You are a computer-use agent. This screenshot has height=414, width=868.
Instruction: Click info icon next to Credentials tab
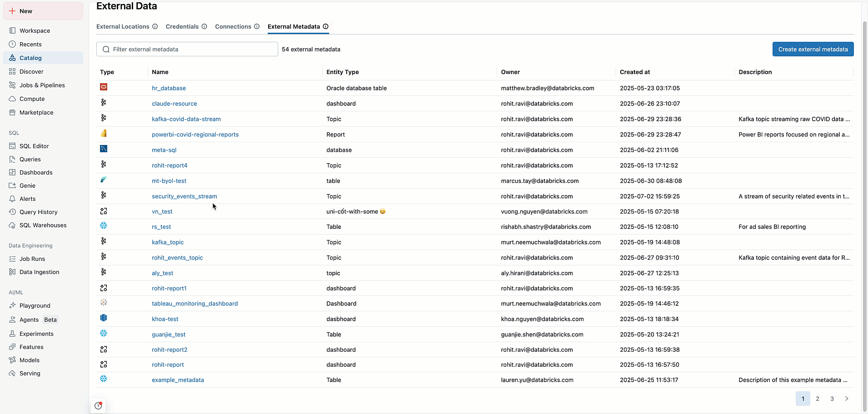click(205, 26)
